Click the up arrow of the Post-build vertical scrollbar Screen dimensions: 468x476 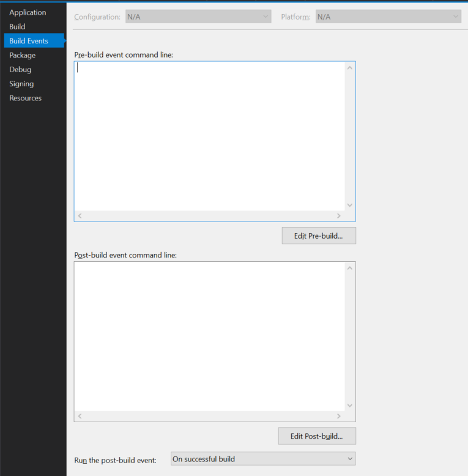click(x=350, y=268)
